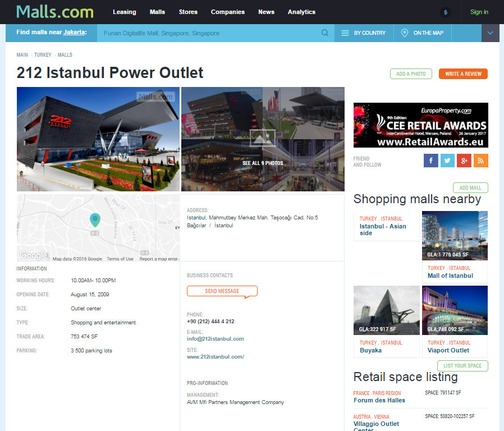Share on Facebook icon

tap(430, 161)
